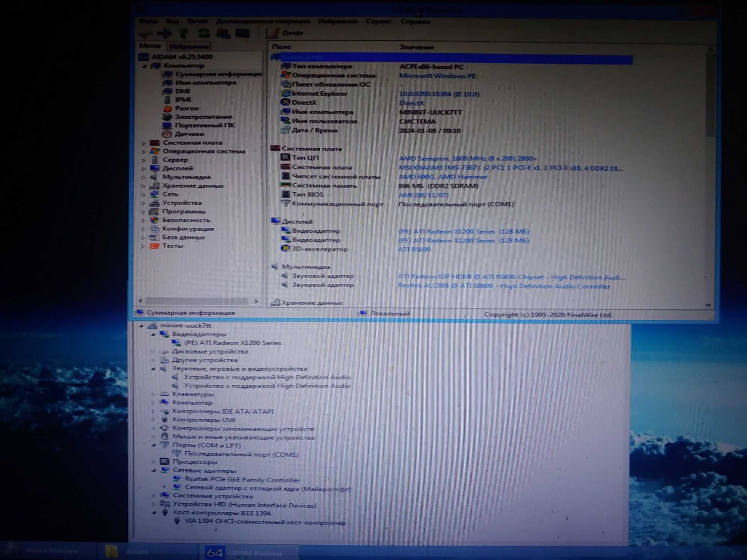This screenshot has width=747, height=560.
Task: Click the Электропитание icon in tree
Action: [x=167, y=117]
